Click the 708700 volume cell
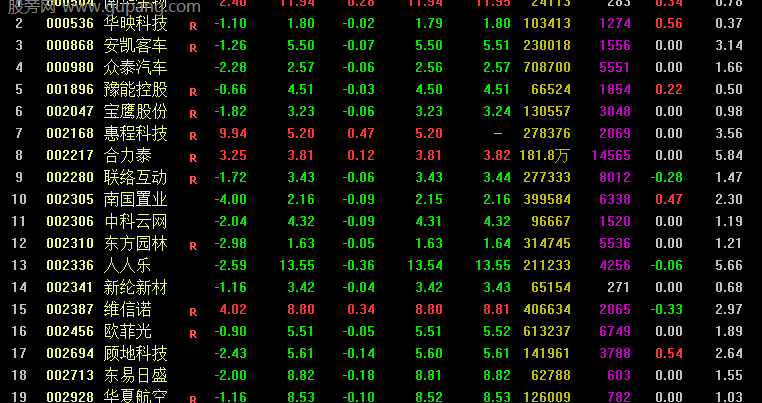 (547, 67)
